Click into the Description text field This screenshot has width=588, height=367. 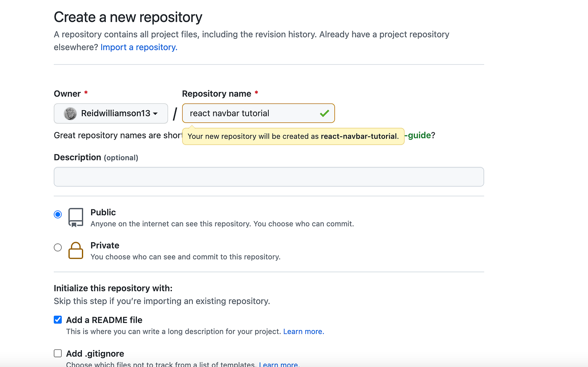click(269, 177)
